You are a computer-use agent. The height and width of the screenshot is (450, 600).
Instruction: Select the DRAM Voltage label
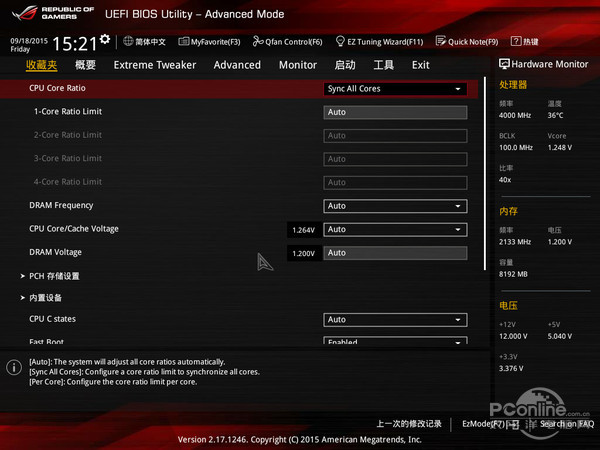(x=55, y=252)
